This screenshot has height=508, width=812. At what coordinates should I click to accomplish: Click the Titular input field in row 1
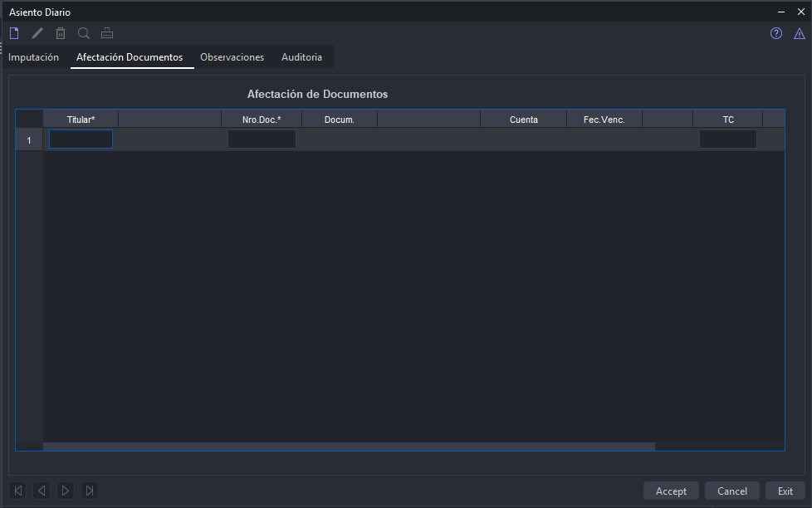81,139
